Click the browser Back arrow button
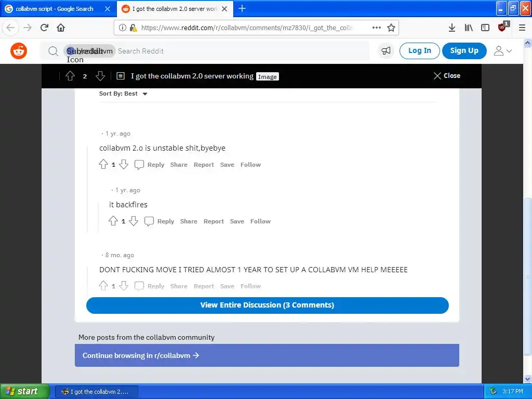The width and height of the screenshot is (532, 399). click(x=10, y=28)
